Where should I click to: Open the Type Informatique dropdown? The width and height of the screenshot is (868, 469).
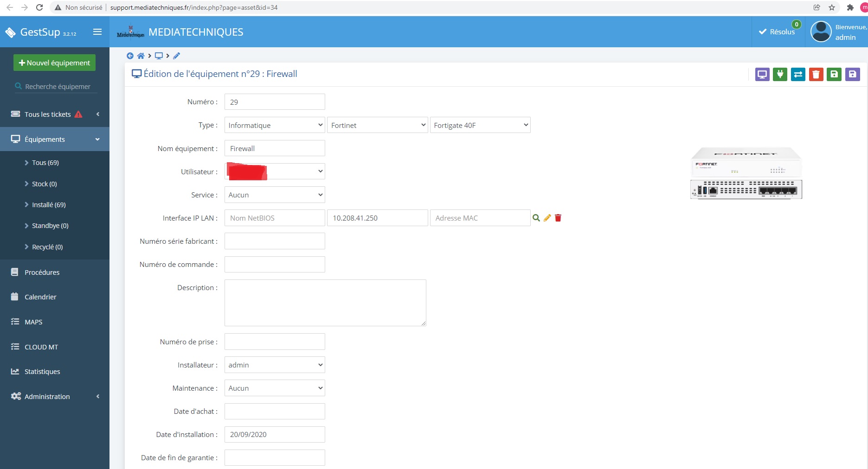tap(275, 125)
